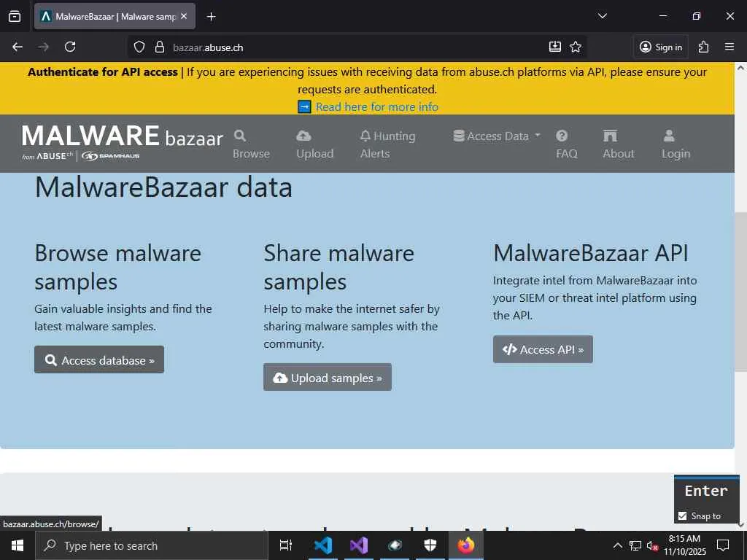Bookmark this page with the star
The width and height of the screenshot is (747, 560).
click(576, 47)
